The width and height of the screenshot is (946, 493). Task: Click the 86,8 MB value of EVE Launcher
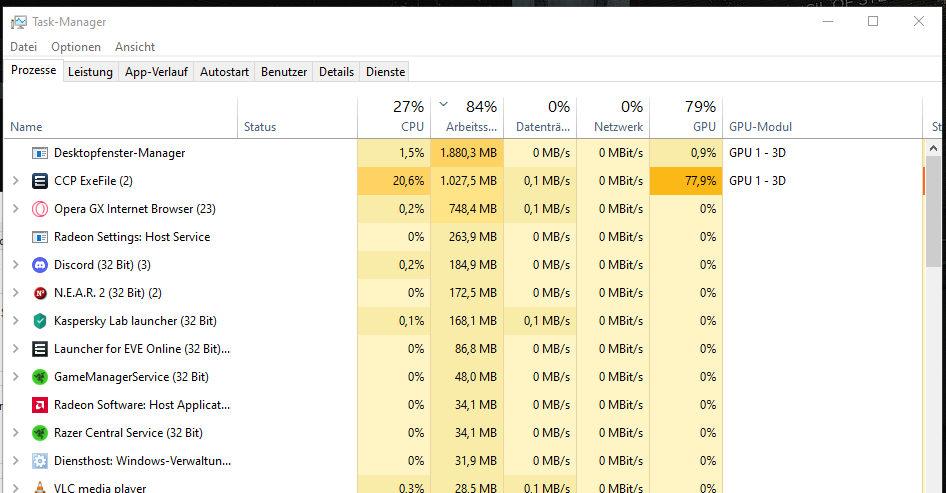(476, 349)
